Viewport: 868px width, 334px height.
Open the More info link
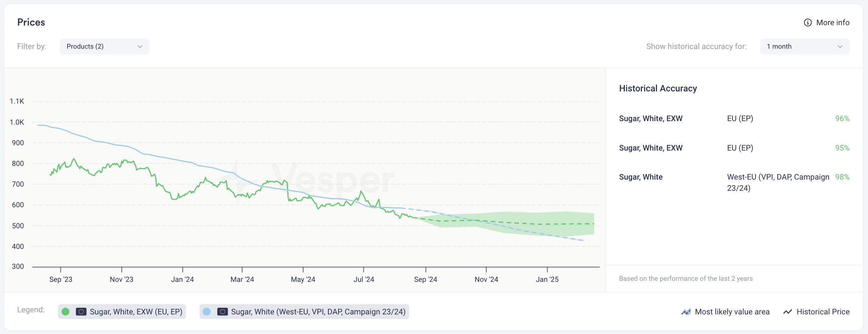coord(827,23)
